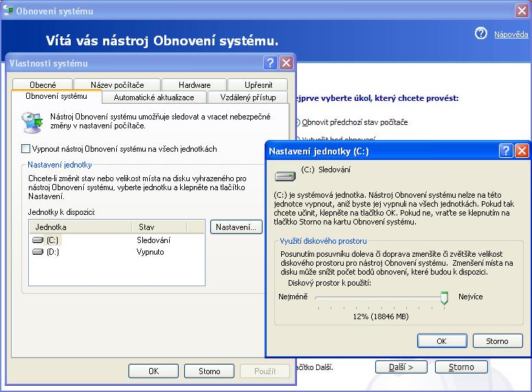Toggle Vypnout nástroj Obnovení systému checkbox

tap(25, 149)
